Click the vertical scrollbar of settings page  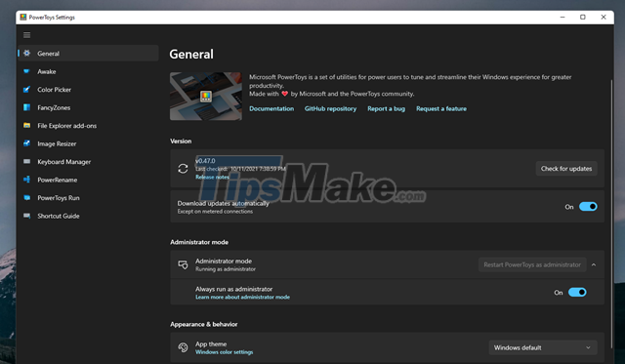pos(611,215)
